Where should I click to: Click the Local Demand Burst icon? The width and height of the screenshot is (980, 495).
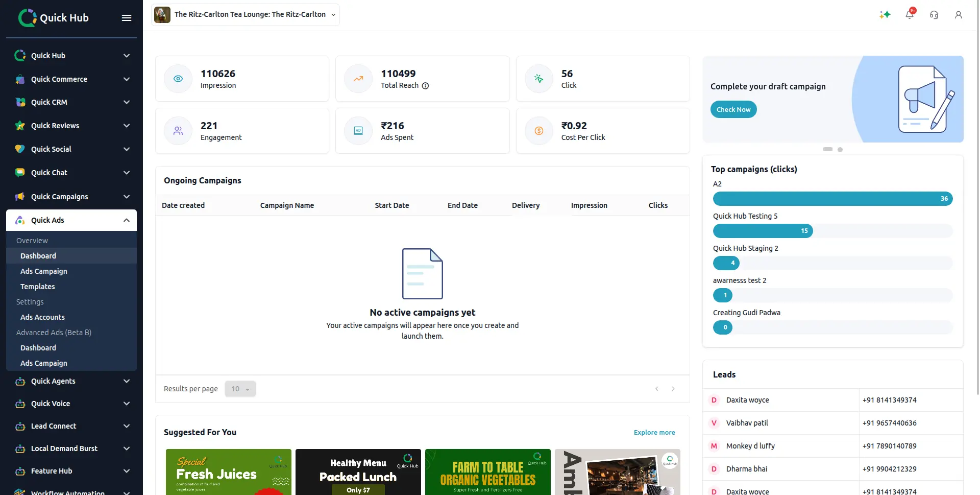click(20, 449)
